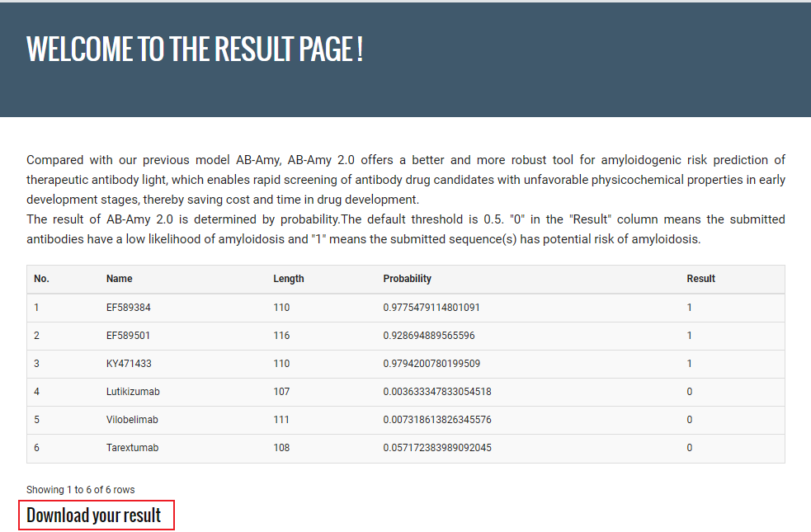Select the Vilobelimab name cell
This screenshot has height=532, width=811.
pos(132,419)
